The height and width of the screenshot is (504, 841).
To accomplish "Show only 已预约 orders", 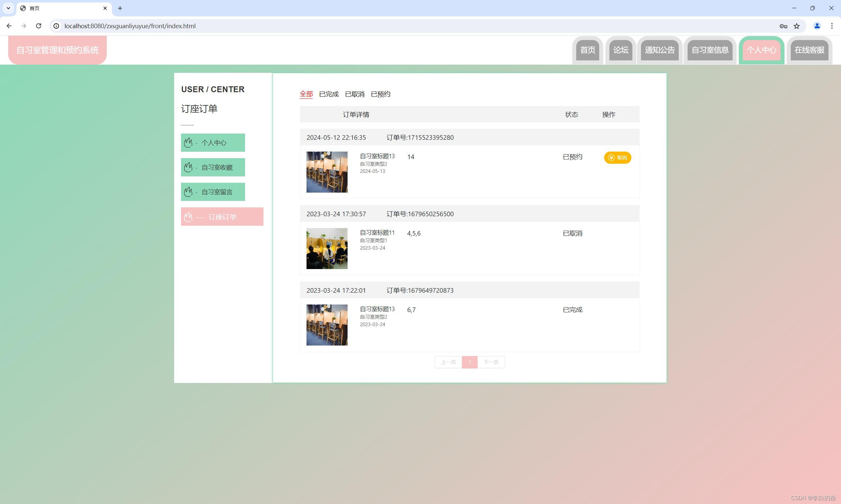I will [x=380, y=94].
